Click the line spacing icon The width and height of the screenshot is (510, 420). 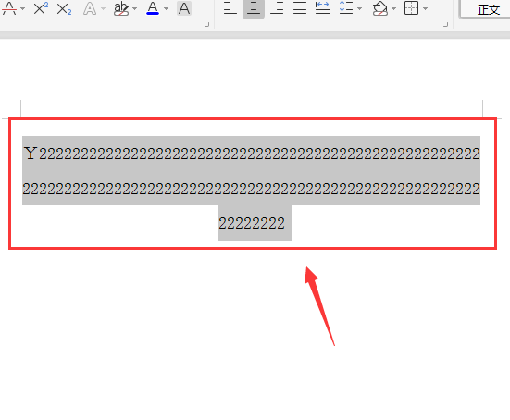pyautogui.click(x=346, y=8)
